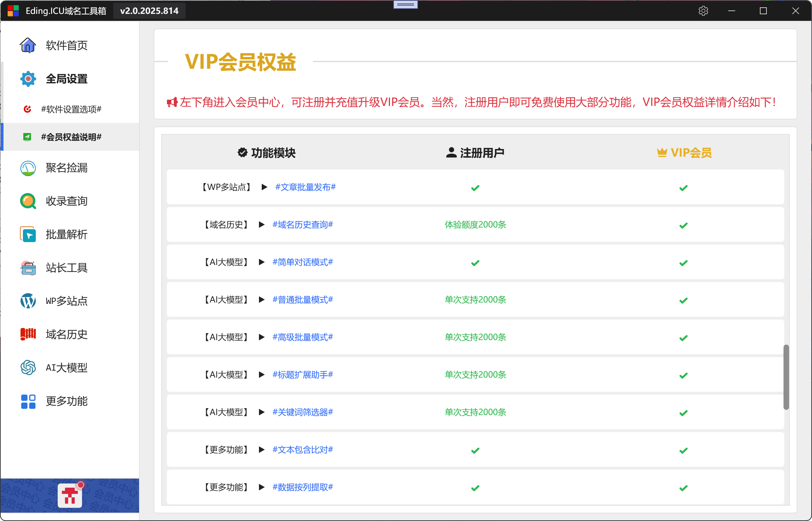Click the green icon beside #会员权益说明#
Screen dimensions: 812x521
pyautogui.click(x=27, y=137)
